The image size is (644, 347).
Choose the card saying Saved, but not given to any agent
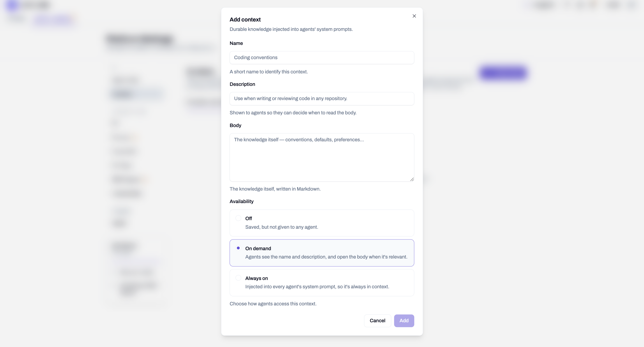pyautogui.click(x=322, y=223)
